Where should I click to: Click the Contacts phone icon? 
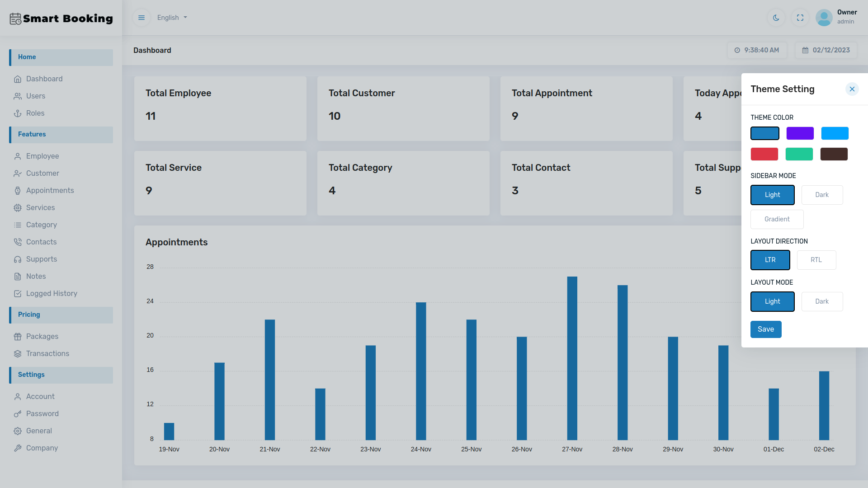pyautogui.click(x=18, y=242)
